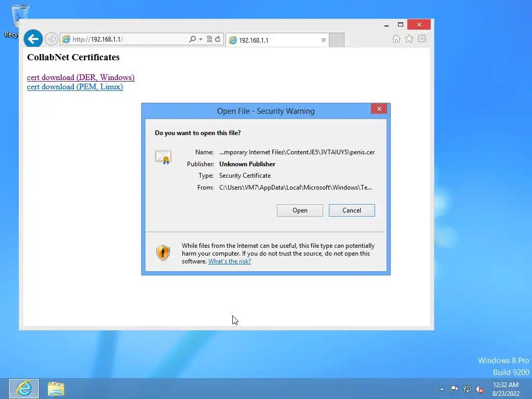Click the network tray icon
Image resolution: width=532 pixels, height=399 pixels.
pyautogui.click(x=467, y=389)
